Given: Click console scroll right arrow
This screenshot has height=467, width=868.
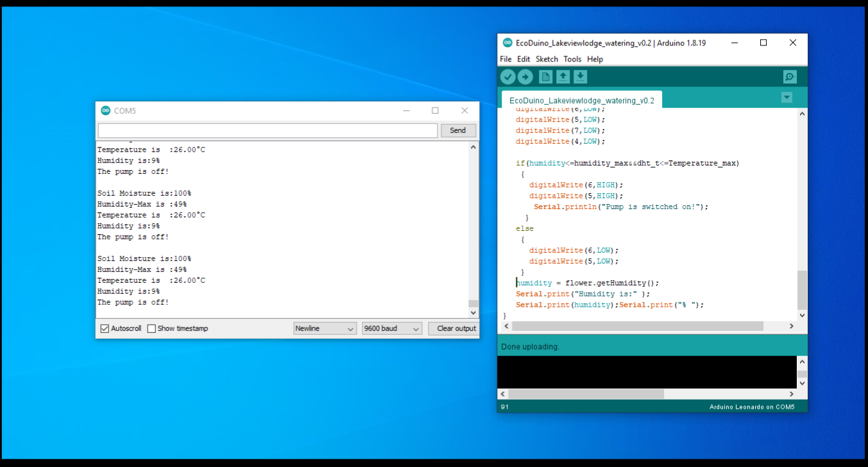Looking at the screenshot, I should (792, 393).
